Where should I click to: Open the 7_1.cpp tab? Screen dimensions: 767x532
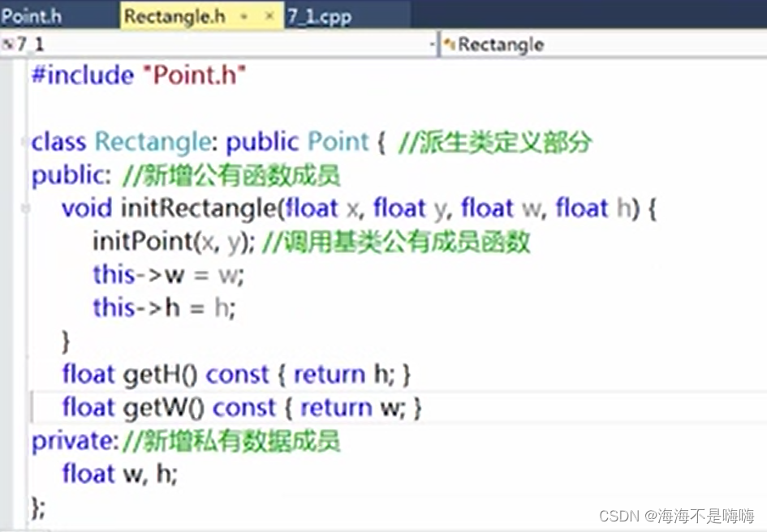320,16
